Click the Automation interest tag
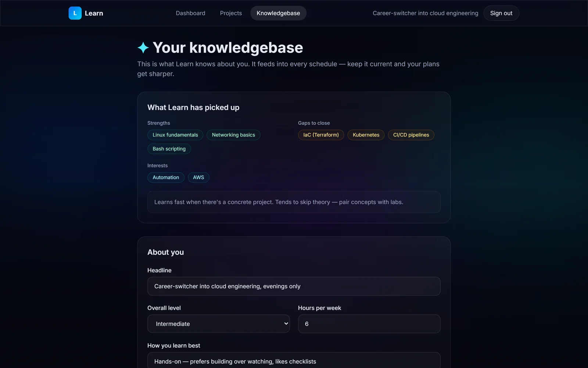This screenshot has width=588, height=368. pyautogui.click(x=166, y=177)
